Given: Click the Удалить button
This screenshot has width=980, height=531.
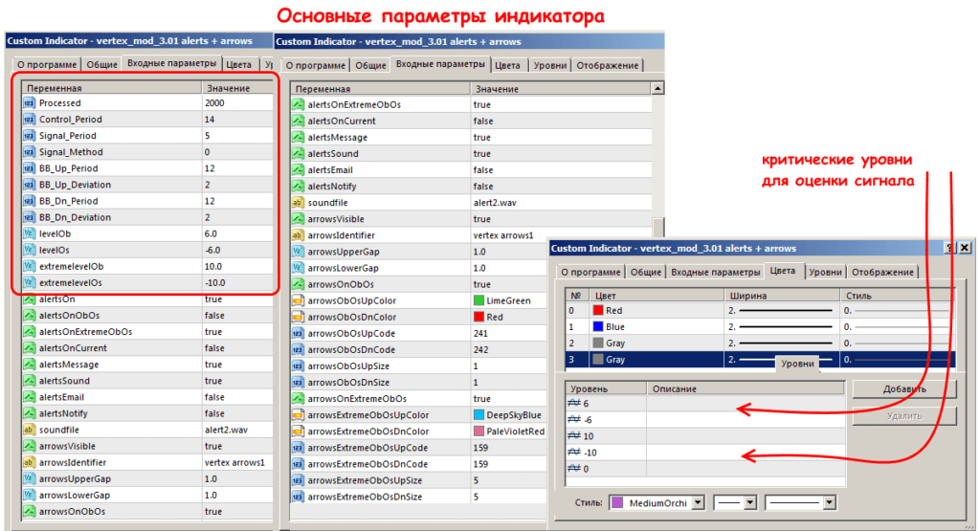Looking at the screenshot, I should click(904, 416).
